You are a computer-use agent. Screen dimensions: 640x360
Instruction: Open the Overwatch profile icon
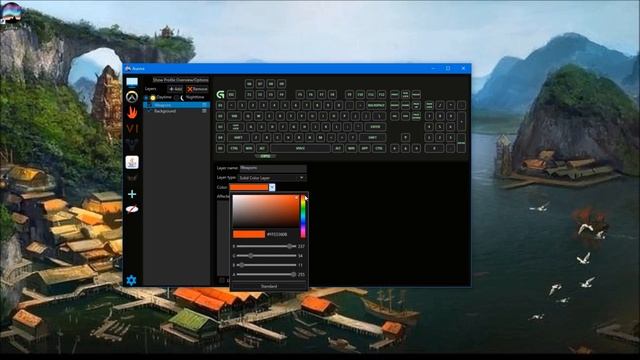pos(132,97)
